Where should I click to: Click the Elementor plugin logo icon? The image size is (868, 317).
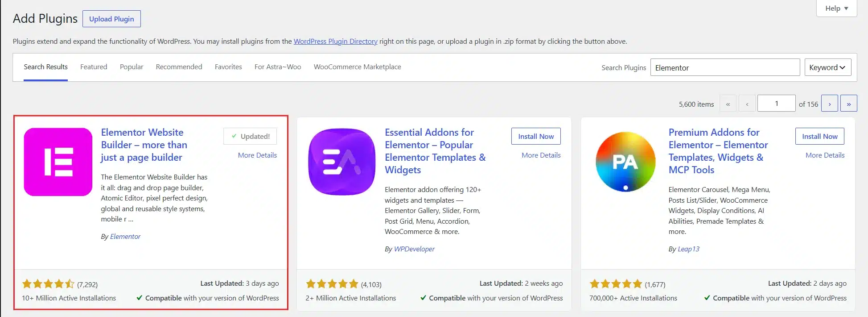coord(58,162)
